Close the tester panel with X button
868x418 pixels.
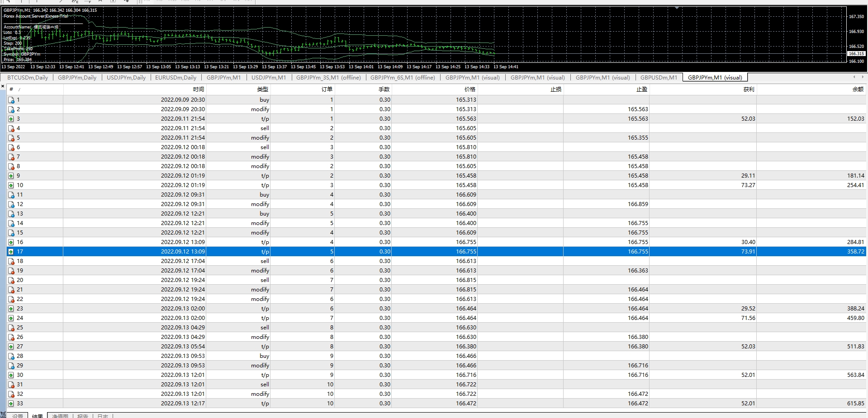tap(3, 85)
